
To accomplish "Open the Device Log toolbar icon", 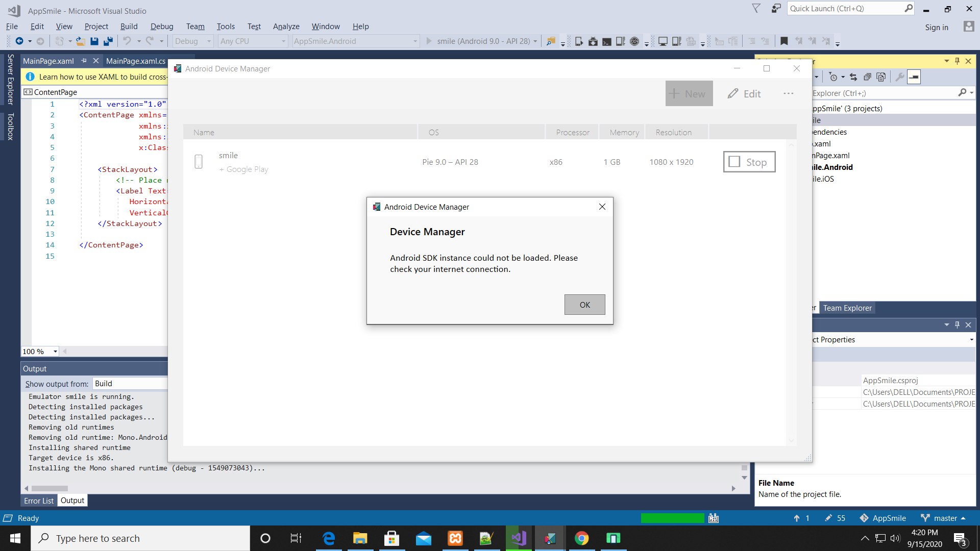I will tap(620, 41).
